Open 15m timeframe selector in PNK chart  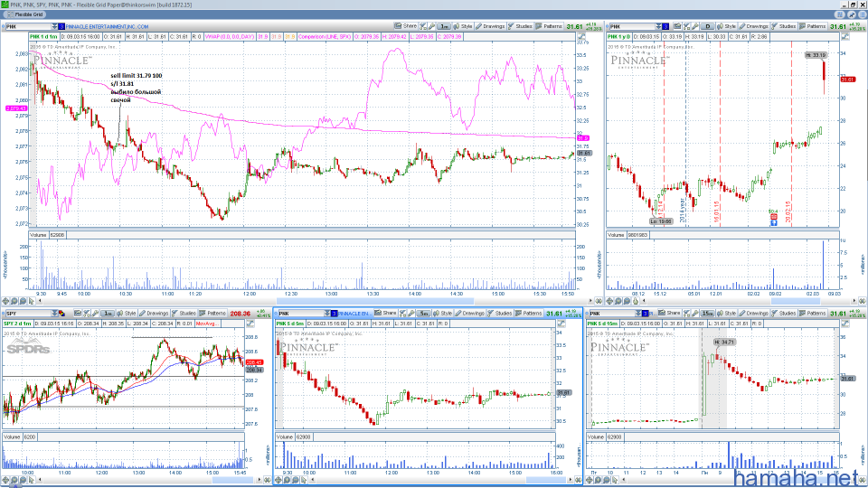point(707,314)
